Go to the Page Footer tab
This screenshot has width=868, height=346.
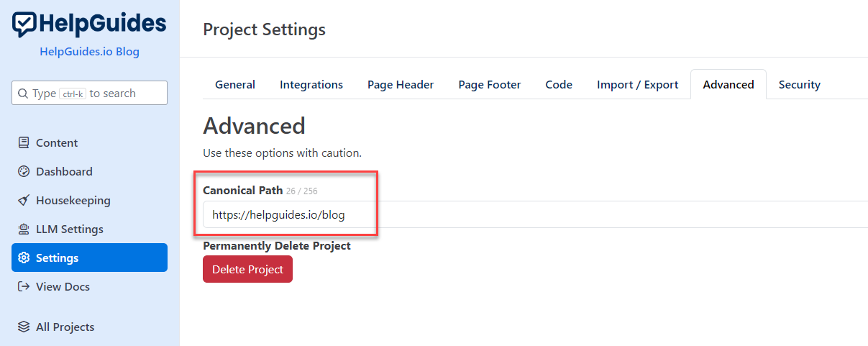coord(490,85)
